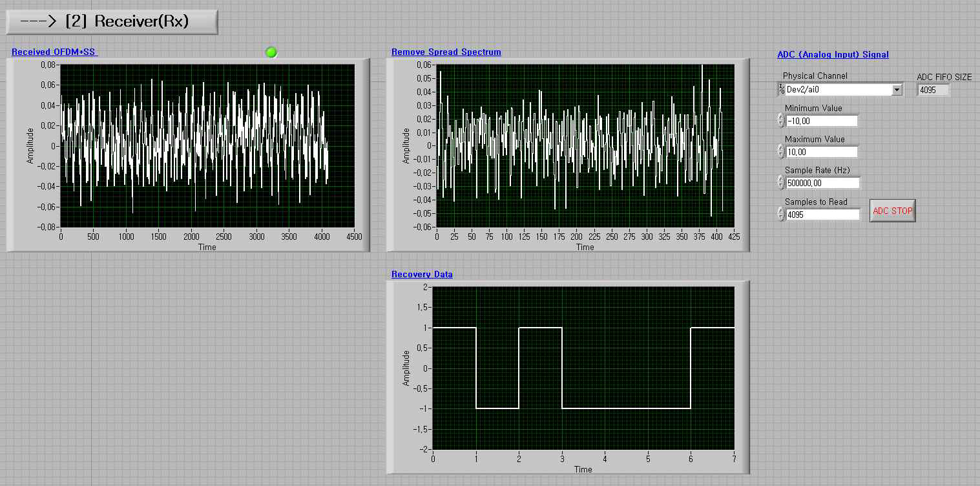Click 0 on Recovery Data time axis
The image size is (980, 486).
[x=433, y=458]
